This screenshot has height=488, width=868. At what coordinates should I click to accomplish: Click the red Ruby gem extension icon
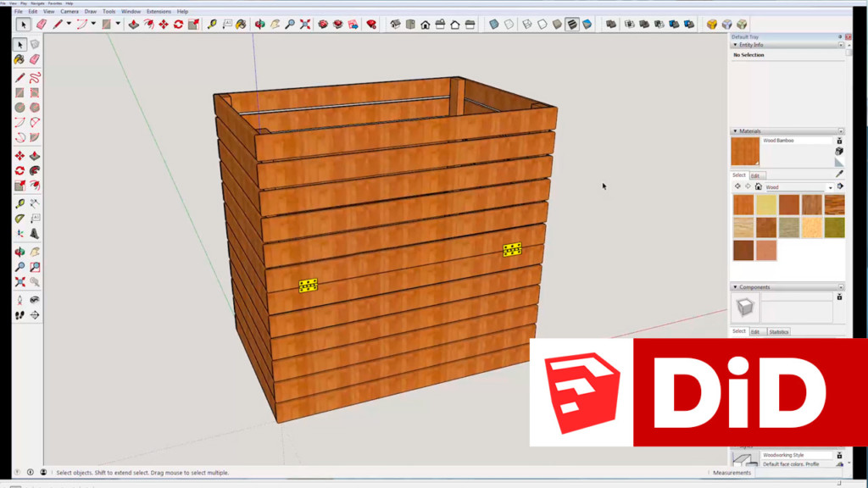[x=371, y=25]
